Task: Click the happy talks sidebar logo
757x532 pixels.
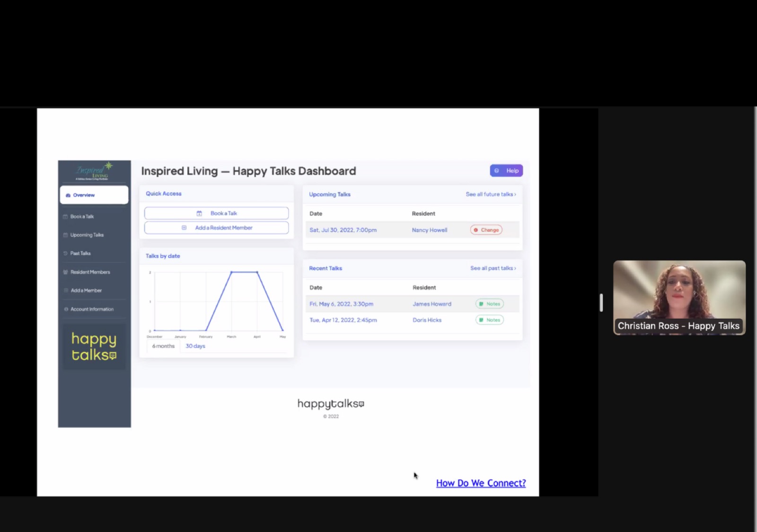Action: pos(94,347)
